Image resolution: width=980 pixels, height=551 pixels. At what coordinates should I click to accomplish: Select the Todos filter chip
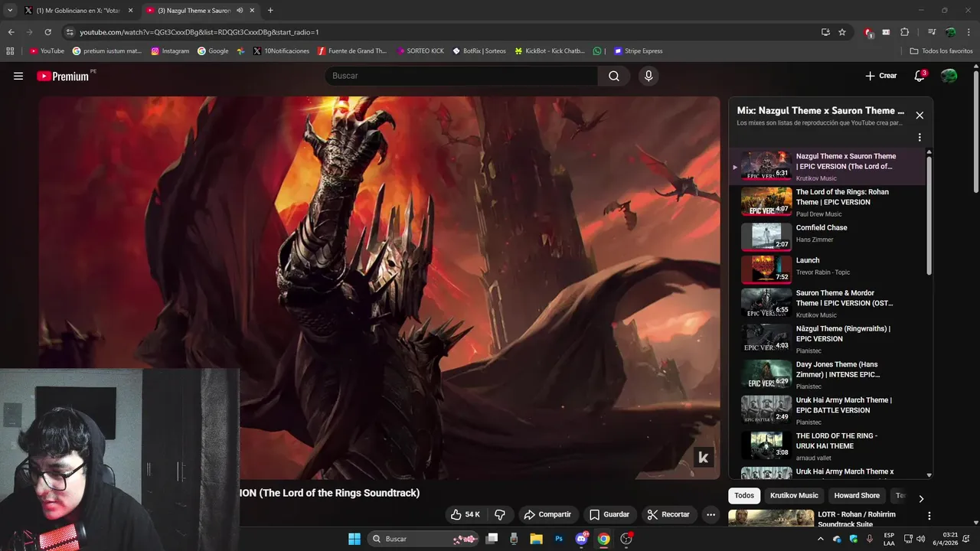[x=744, y=496]
